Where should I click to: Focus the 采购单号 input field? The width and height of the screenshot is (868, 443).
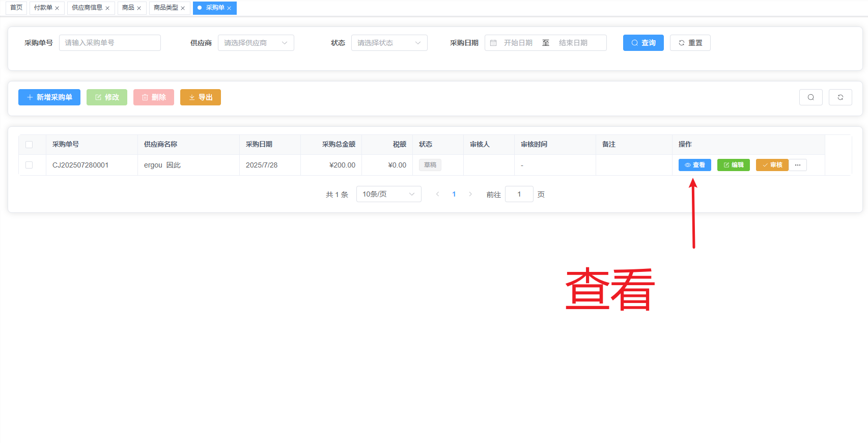[110, 43]
